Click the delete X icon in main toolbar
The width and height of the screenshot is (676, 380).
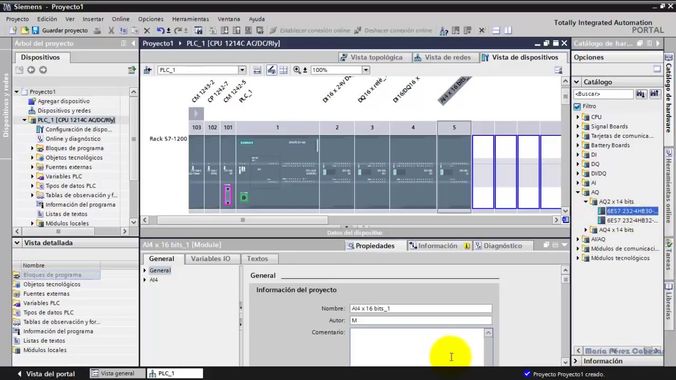tap(147, 31)
